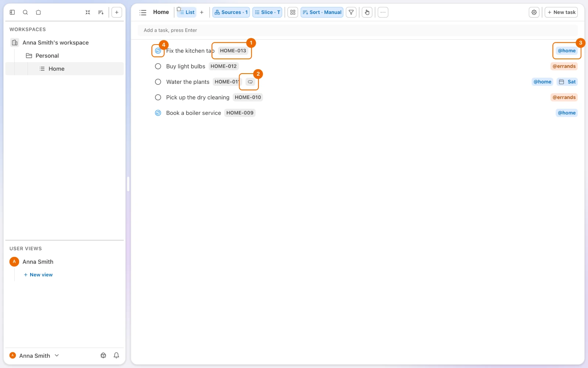Click the @home tag on Book a boiler service
This screenshot has width=588, height=368.
coord(567,113)
